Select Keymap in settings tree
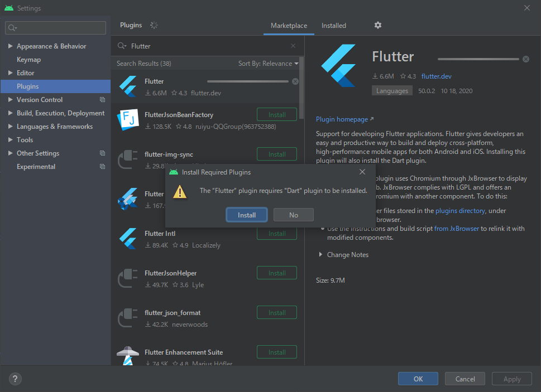Screen dimensions: 541x392 [28, 60]
